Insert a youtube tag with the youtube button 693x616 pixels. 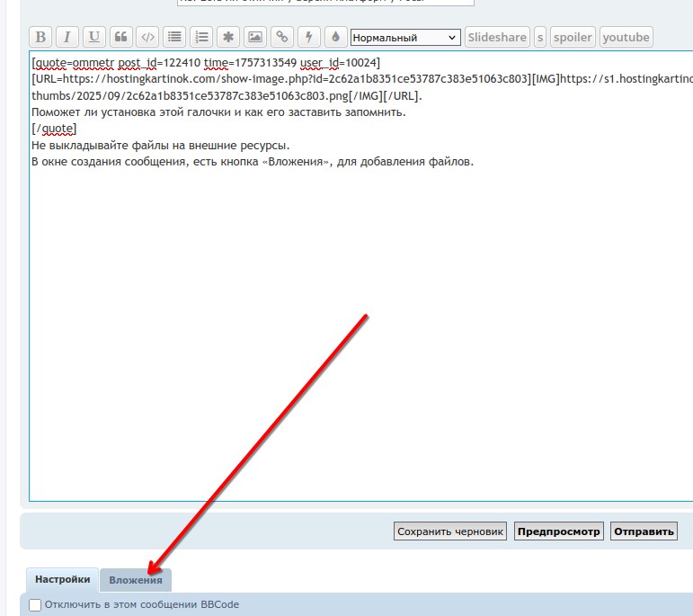tap(626, 37)
